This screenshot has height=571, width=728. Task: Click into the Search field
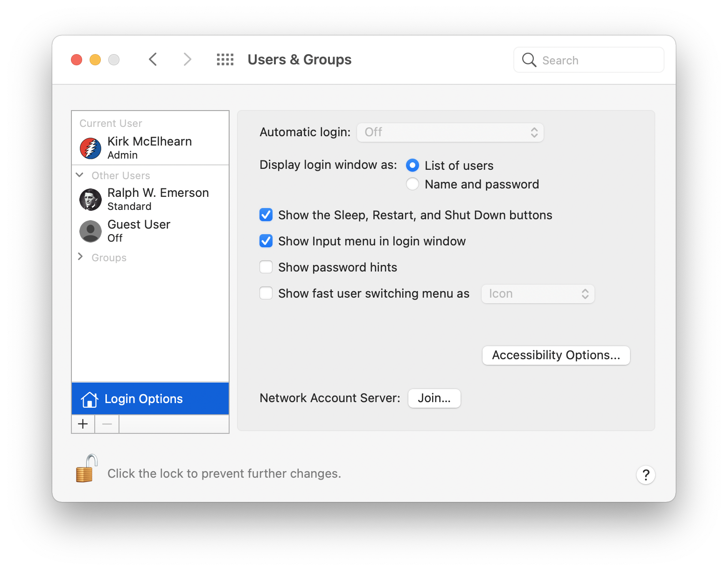pos(589,60)
